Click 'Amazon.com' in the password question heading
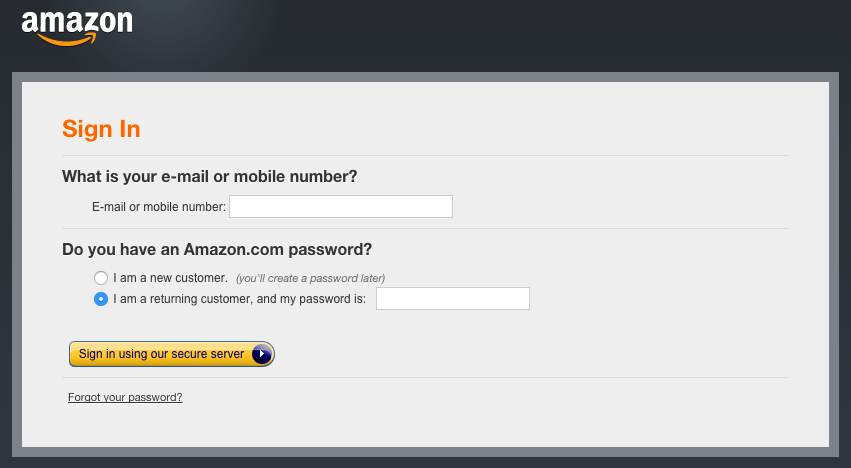 pos(234,249)
